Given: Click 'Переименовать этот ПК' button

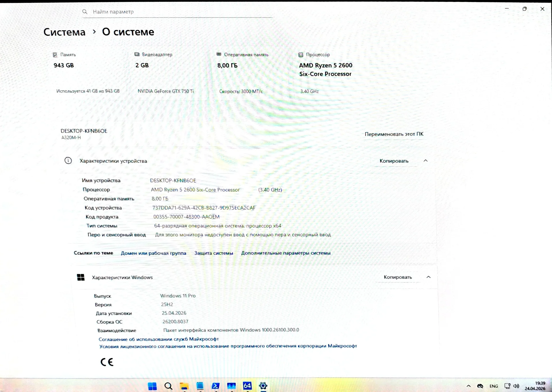Looking at the screenshot, I should click(394, 134).
